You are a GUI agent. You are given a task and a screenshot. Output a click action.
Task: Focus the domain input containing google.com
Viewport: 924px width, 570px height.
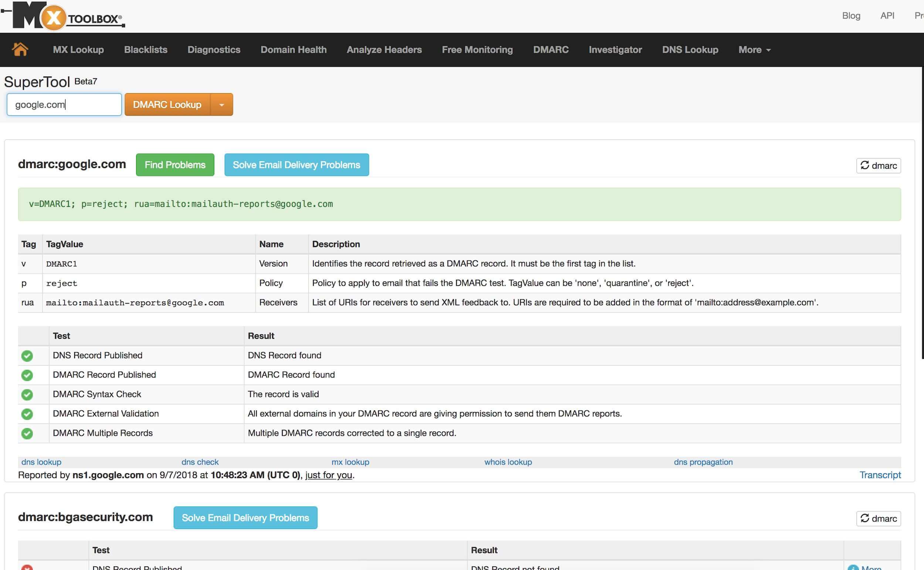[64, 105]
